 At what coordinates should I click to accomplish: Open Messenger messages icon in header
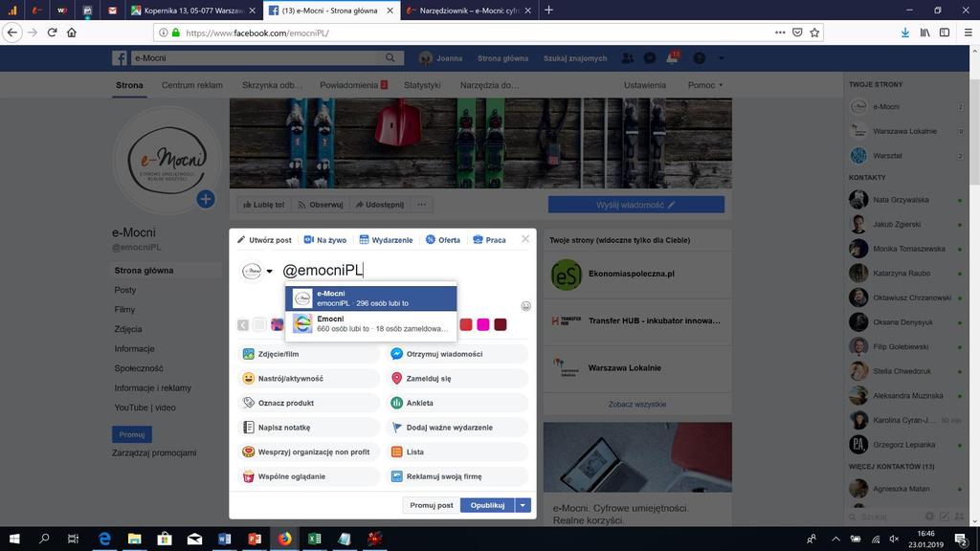(x=650, y=58)
